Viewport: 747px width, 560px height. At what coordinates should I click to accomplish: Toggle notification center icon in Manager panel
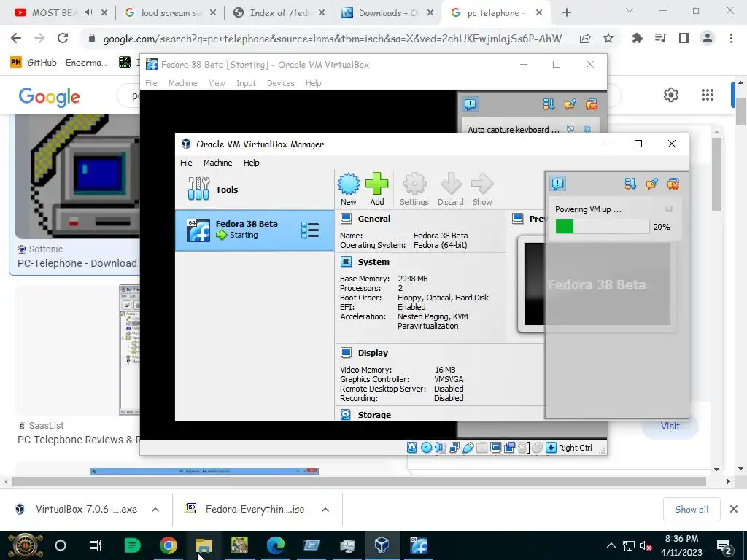[558, 184]
